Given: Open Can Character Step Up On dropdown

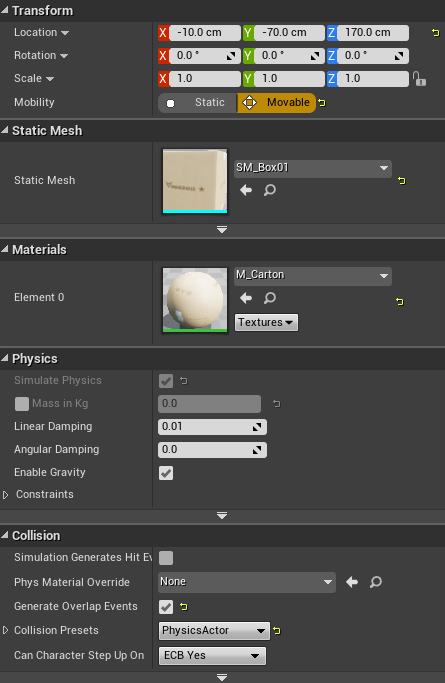Looking at the screenshot, I should [212, 656].
